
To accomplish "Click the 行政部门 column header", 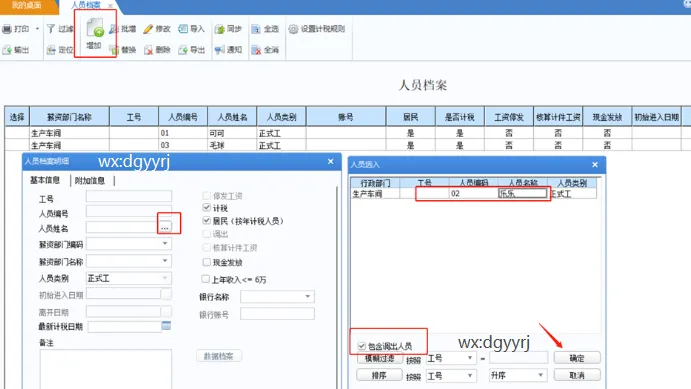I will (x=375, y=183).
